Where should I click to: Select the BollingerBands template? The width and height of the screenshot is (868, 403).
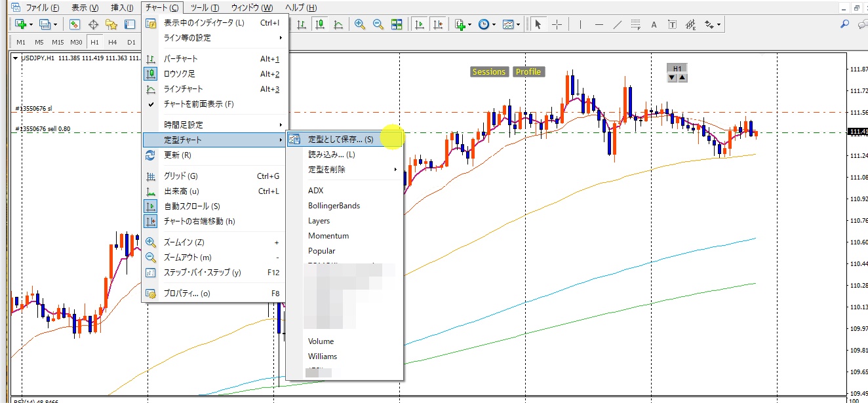pos(334,206)
